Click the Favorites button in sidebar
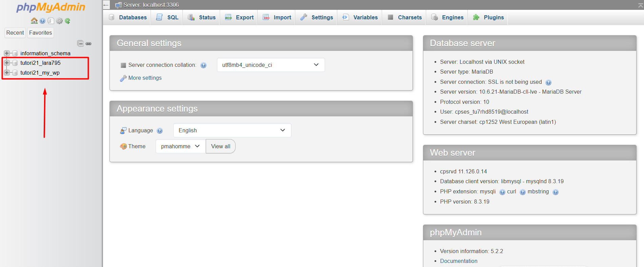The image size is (644, 267). (41, 33)
